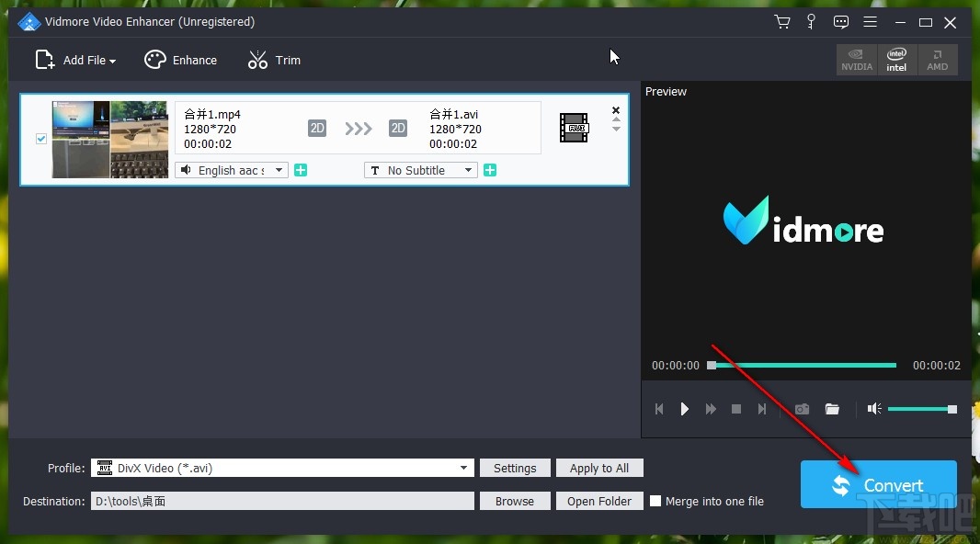
Task: Add subtitle with plus button
Action: 490,170
